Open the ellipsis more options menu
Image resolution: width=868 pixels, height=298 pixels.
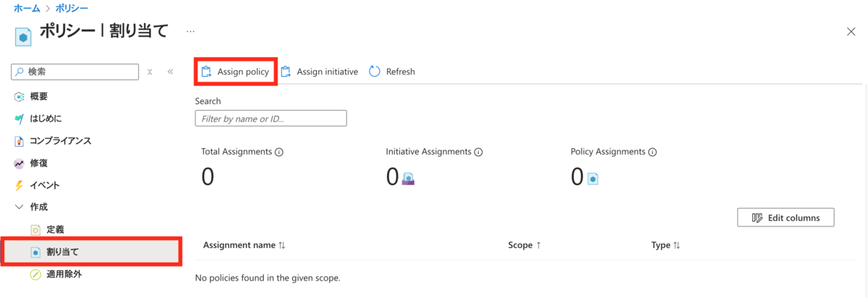pos(191,31)
